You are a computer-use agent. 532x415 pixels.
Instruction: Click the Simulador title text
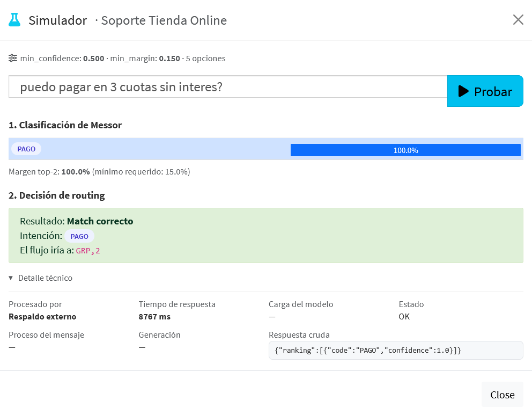click(58, 20)
